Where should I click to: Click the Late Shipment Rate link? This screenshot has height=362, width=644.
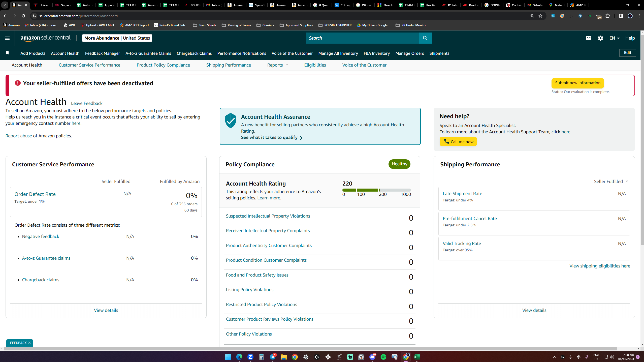coord(462,194)
